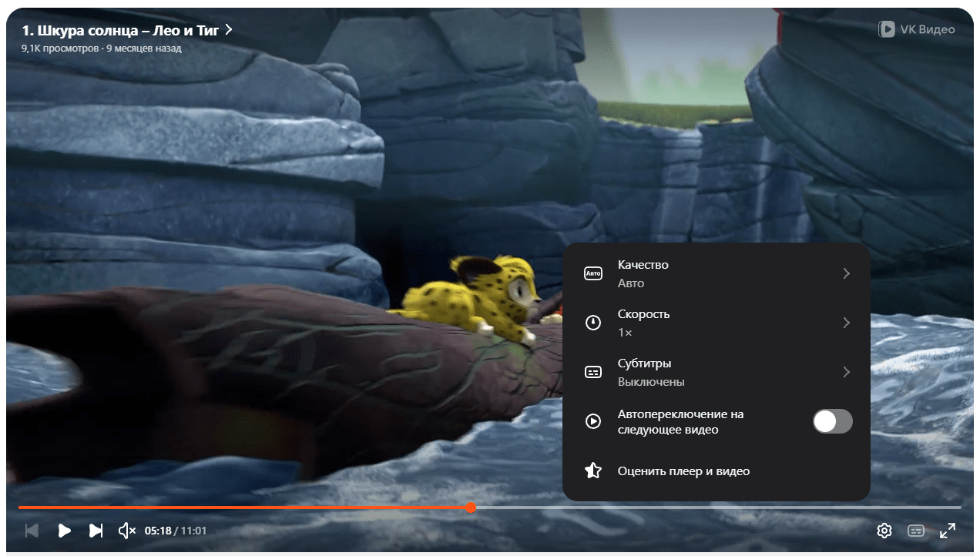Play the video
The width and height of the screenshot is (980, 556).
click(64, 531)
